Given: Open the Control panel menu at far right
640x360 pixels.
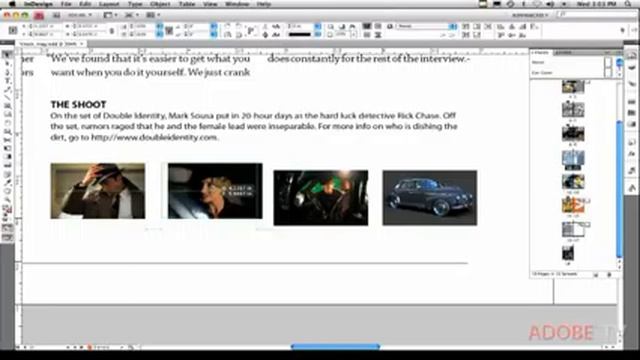Looking at the screenshot, I should [633, 30].
